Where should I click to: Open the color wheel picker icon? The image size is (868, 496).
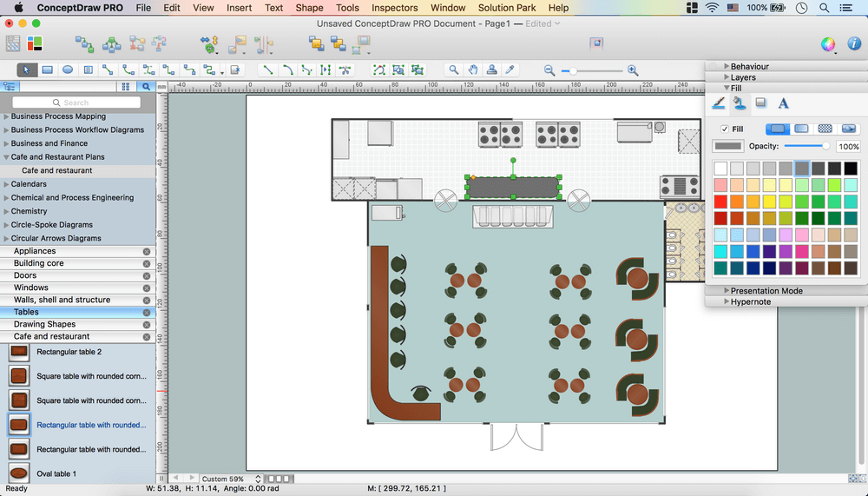tap(828, 43)
